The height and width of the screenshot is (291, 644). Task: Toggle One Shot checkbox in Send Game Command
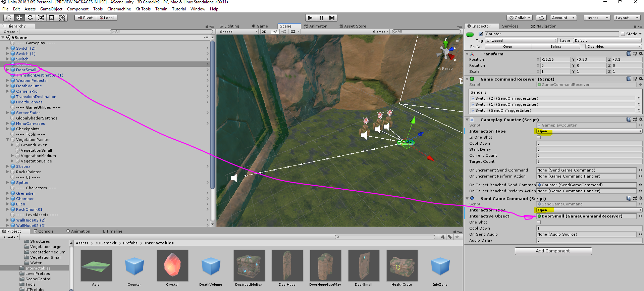coord(539,222)
